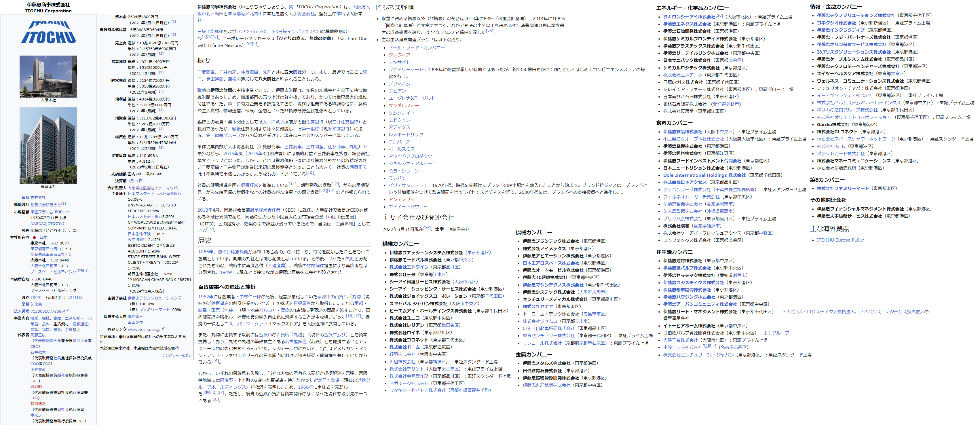This screenshot has width=980, height=429.
Task: Open the 1962年 link under 百貨店業への進出と挫折
Action: coord(206,297)
